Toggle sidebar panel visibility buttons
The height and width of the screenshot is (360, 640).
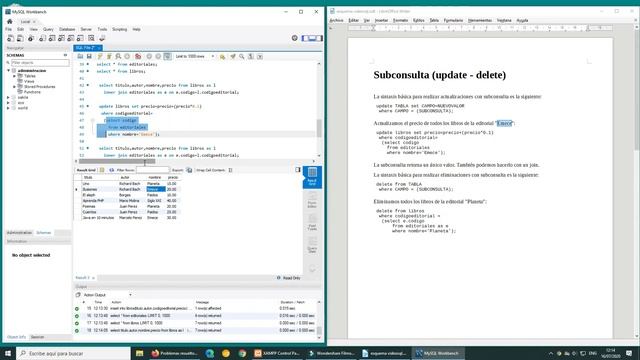[x=312, y=38]
